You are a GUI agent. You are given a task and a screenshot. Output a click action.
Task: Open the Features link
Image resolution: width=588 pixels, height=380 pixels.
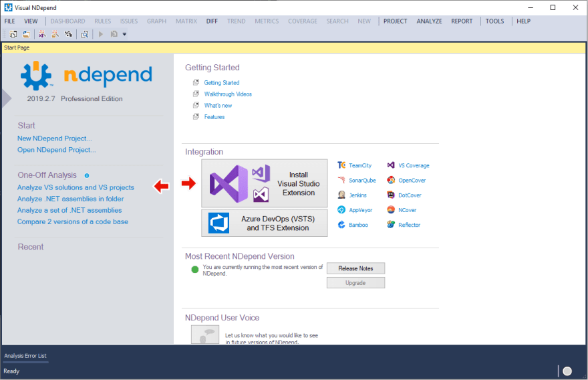tap(214, 117)
